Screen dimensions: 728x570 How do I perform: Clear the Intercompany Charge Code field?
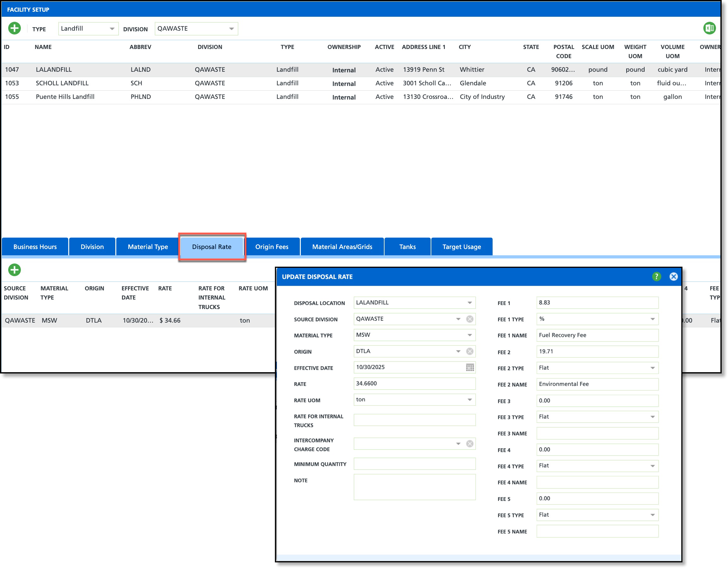(x=470, y=444)
